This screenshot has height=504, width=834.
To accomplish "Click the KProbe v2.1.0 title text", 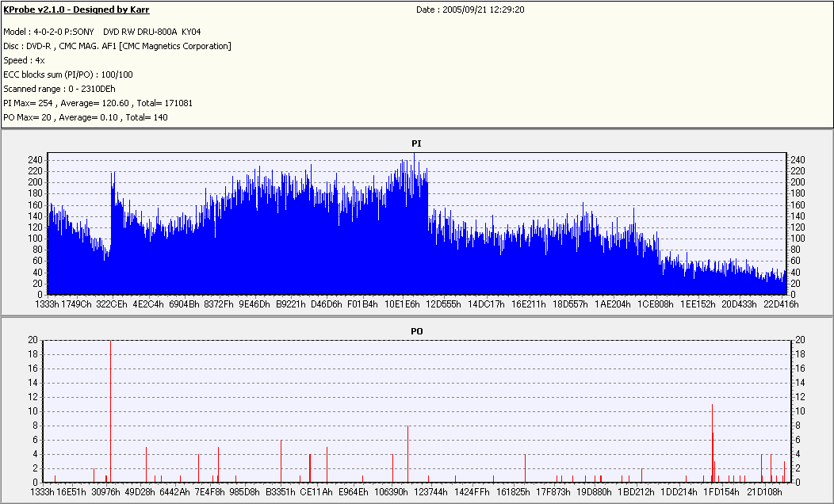I will tap(76, 10).
